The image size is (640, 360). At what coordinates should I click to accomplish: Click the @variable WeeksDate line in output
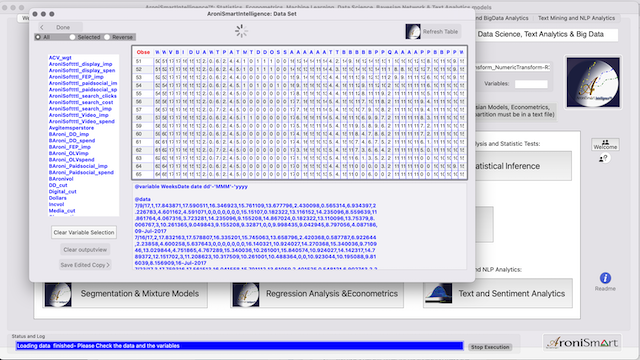[191, 187]
